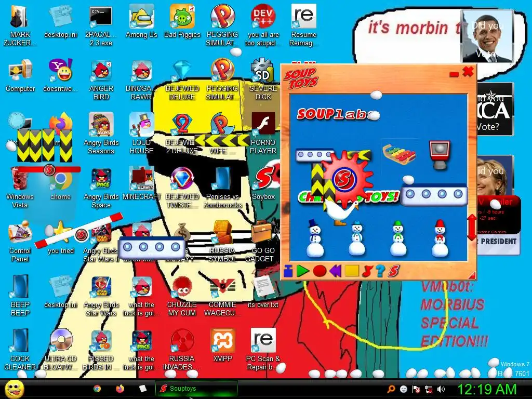Image resolution: width=532 pixels, height=399 pixels.
Task: Pick the snowman with the blue top hat
Action: tap(314, 238)
